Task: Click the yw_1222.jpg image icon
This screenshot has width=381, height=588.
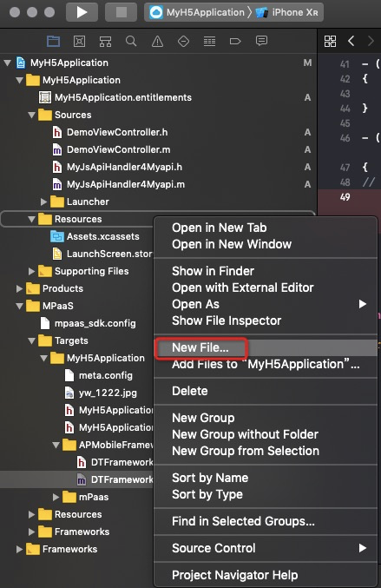Action: (69, 393)
